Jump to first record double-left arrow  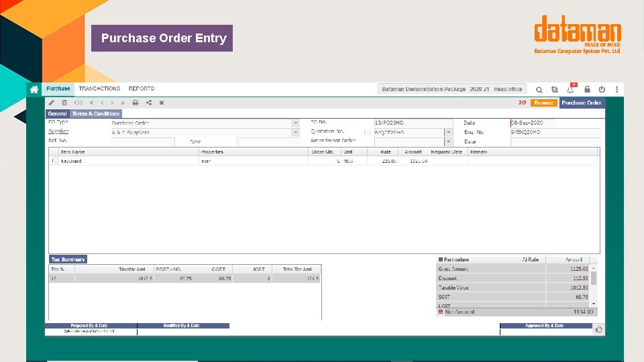click(x=92, y=103)
